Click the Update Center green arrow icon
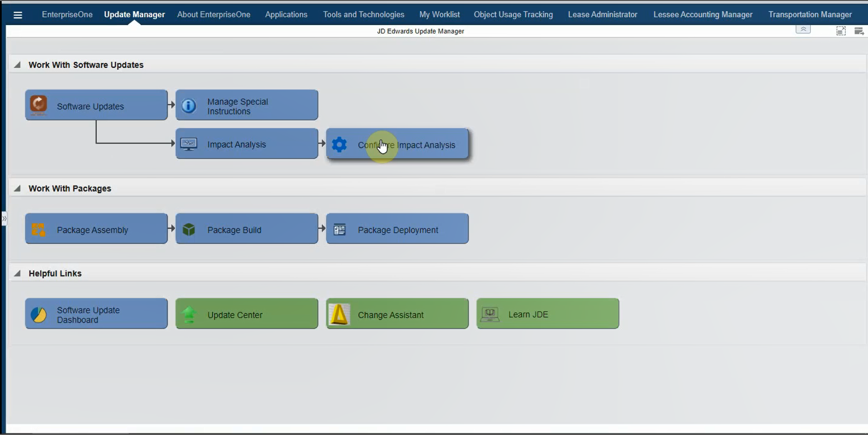The height and width of the screenshot is (435, 868). coord(189,315)
